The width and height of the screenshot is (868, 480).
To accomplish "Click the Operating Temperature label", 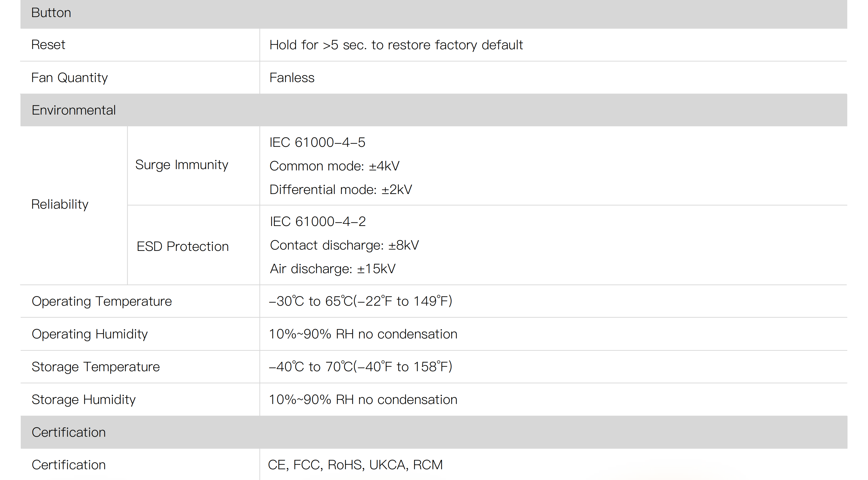I will click(101, 301).
